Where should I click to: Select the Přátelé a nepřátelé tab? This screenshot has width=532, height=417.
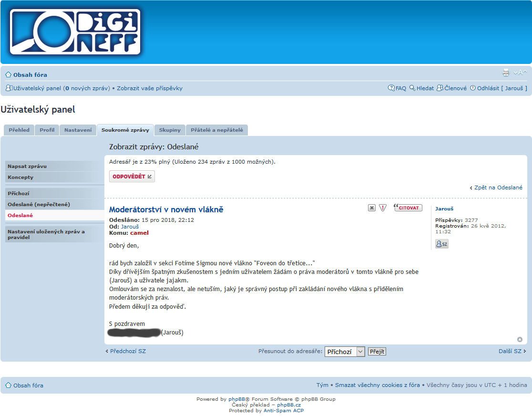tap(216, 130)
